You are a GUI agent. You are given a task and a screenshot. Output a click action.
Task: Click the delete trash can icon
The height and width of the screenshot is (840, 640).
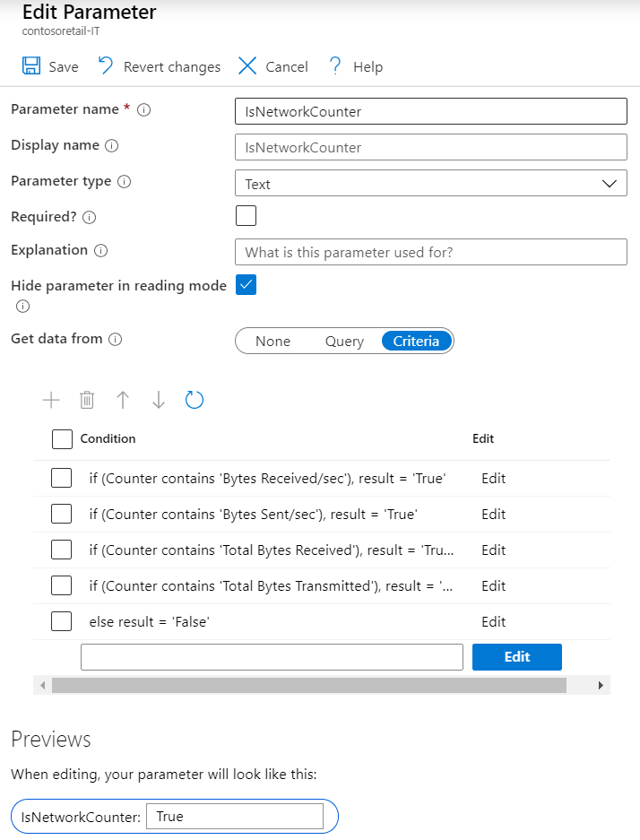87,400
